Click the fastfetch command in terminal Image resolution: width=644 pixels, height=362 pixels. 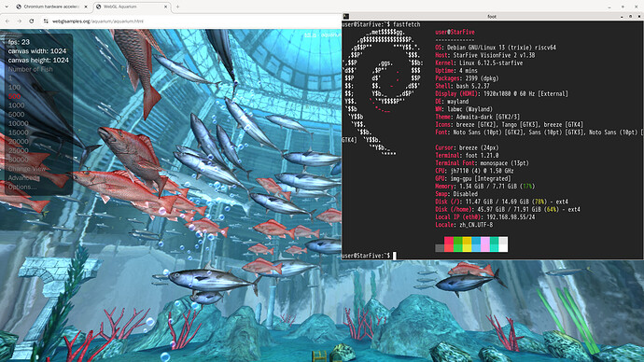coord(407,24)
